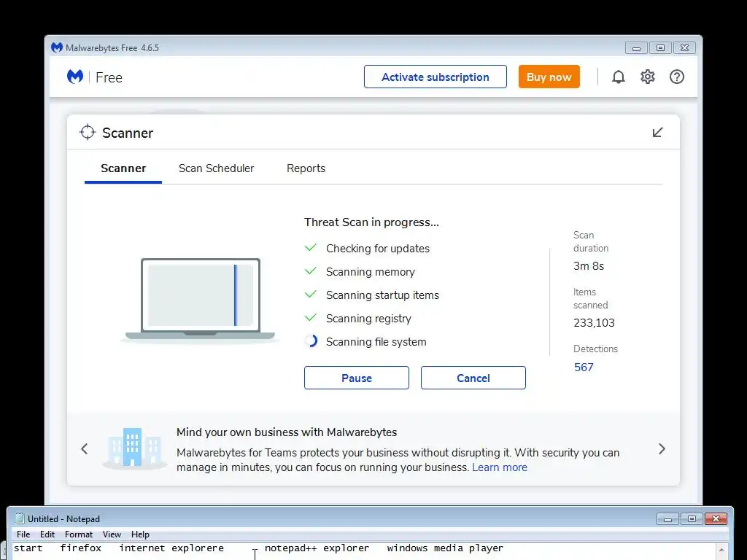Image resolution: width=747 pixels, height=560 pixels.
Task: Click the 567 detections count
Action: 584,367
